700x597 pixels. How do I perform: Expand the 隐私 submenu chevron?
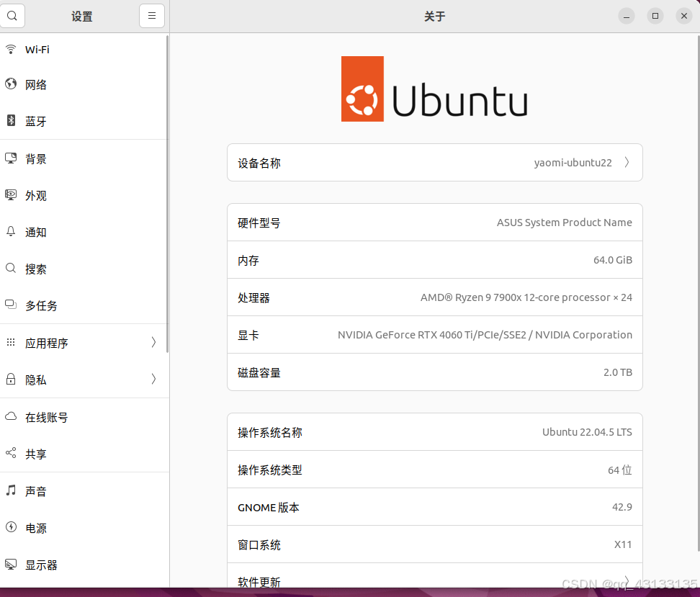click(x=153, y=379)
